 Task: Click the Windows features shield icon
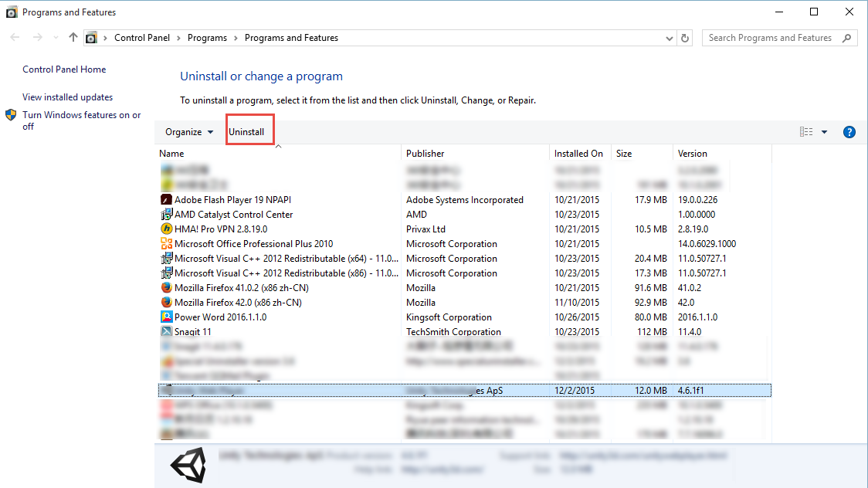[x=11, y=114]
